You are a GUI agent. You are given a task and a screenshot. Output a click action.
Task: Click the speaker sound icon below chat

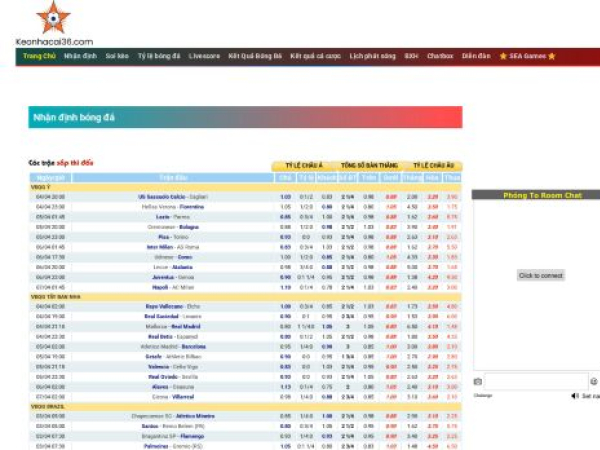[574, 396]
